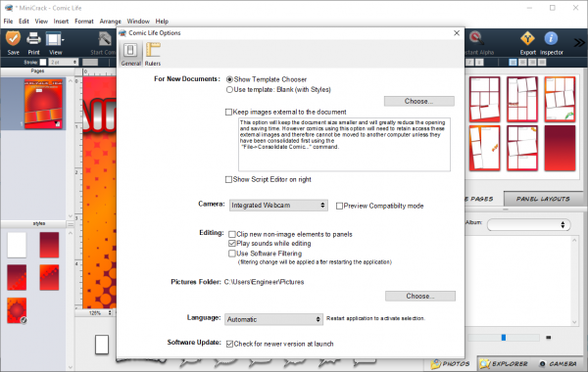Image resolution: width=588 pixels, height=372 pixels.
Task: Click the thumbnail size slider handle
Action: point(504,338)
